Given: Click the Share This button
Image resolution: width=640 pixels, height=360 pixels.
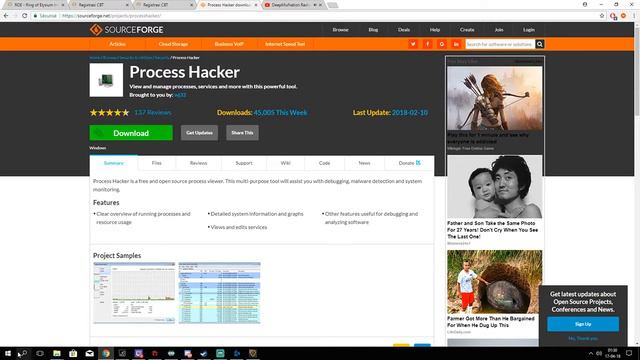Looking at the screenshot, I should [x=242, y=133].
